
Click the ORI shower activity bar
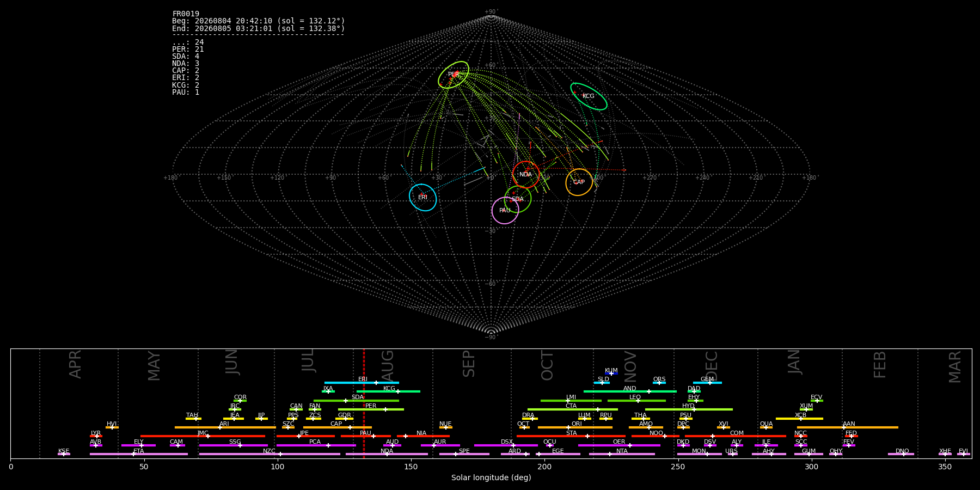[x=575, y=427]
